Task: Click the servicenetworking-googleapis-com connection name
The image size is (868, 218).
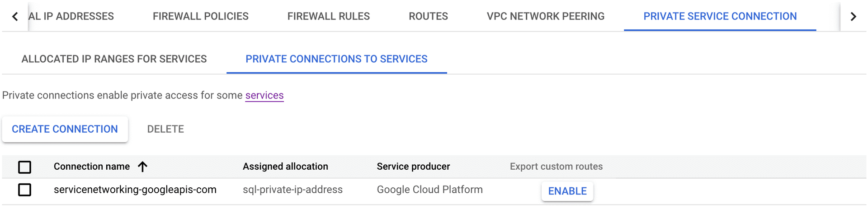Action: coord(135,190)
